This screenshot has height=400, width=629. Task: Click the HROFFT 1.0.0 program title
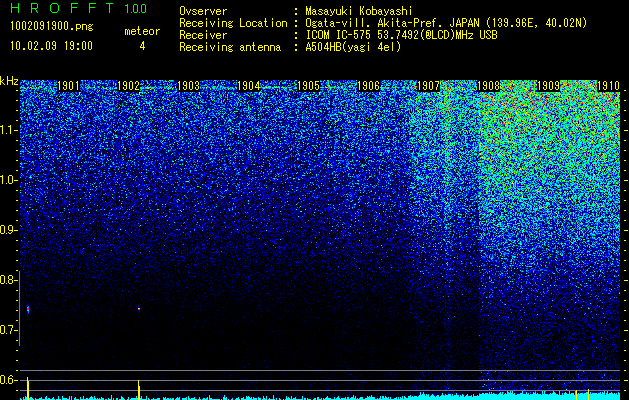point(79,8)
